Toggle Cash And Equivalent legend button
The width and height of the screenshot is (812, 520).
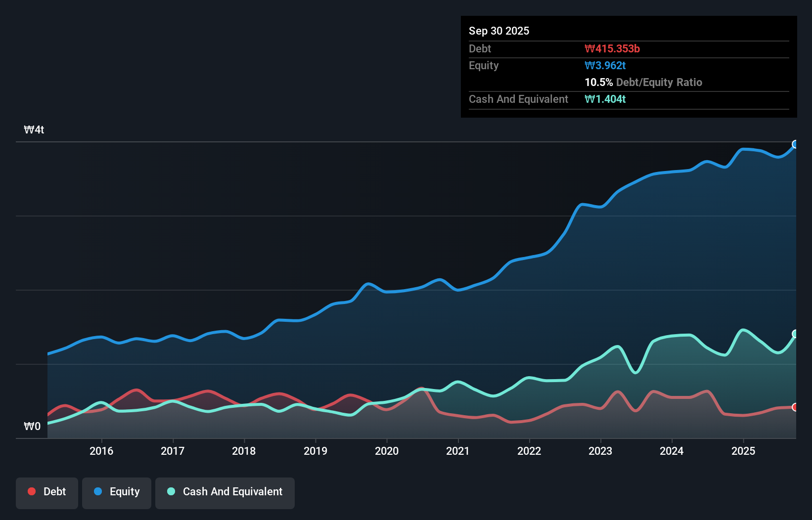tap(225, 493)
